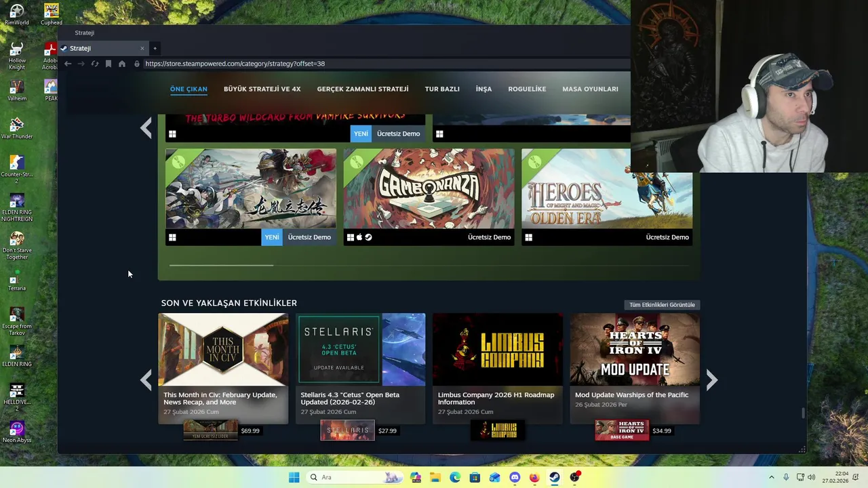Open Mod Update Warships of the Pacific

635,368
